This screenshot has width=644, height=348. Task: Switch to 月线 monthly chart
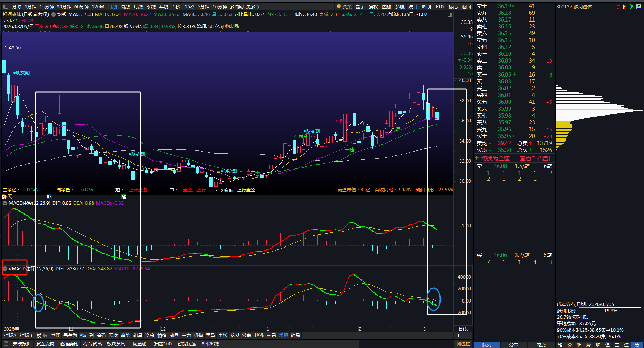pos(138,6)
